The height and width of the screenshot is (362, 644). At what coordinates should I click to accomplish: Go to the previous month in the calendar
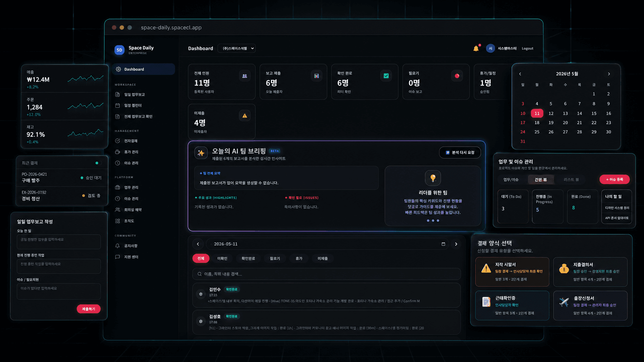[520, 74]
